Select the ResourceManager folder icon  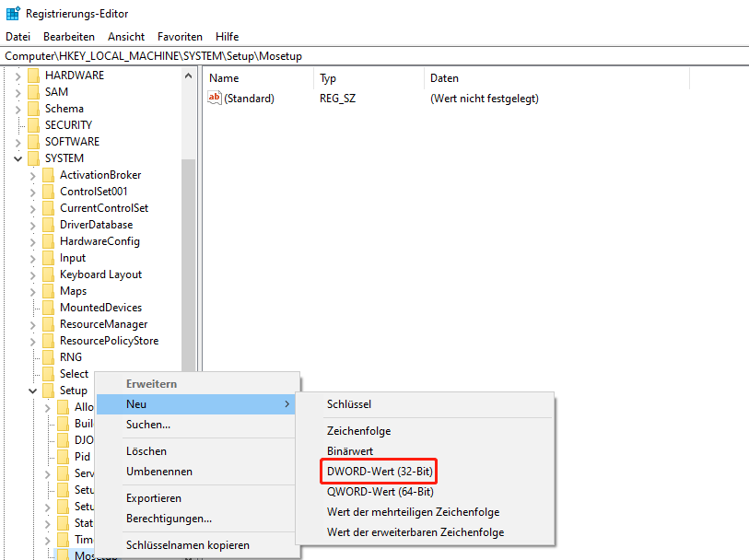click(48, 324)
